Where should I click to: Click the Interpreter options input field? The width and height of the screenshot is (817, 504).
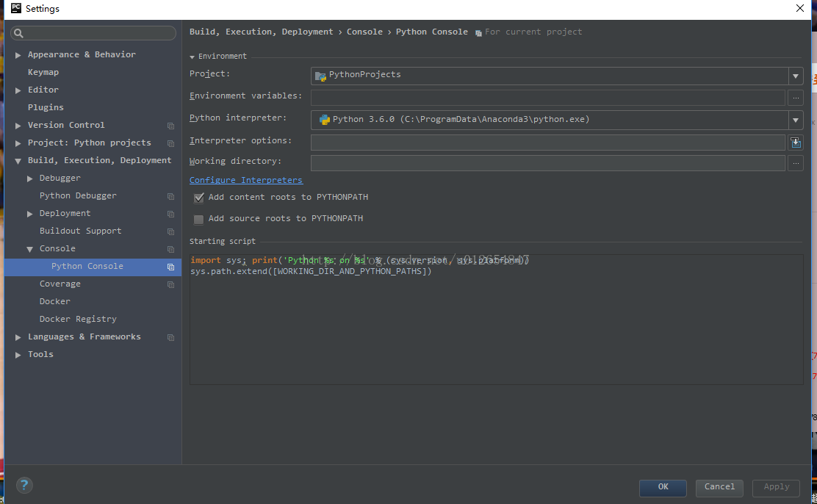coord(547,143)
